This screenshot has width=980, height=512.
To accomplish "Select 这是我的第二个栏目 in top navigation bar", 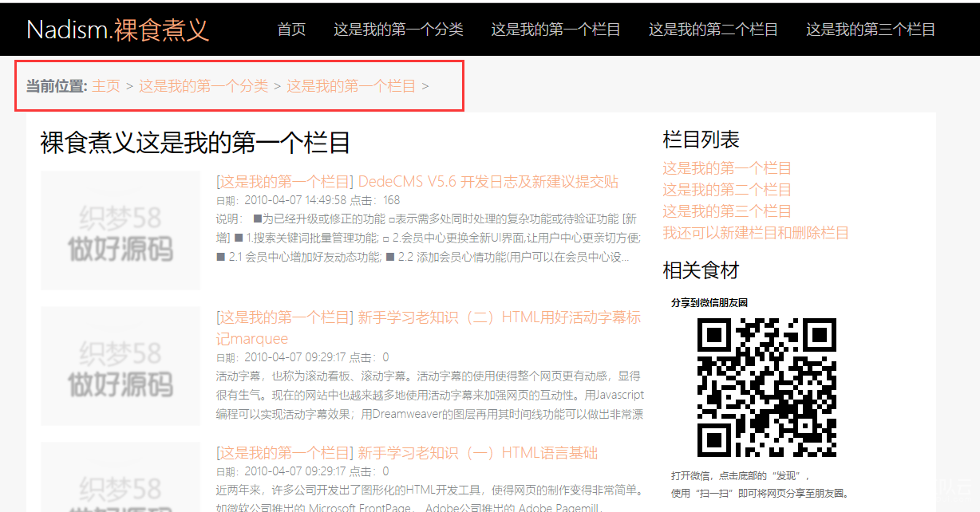I will tap(713, 30).
